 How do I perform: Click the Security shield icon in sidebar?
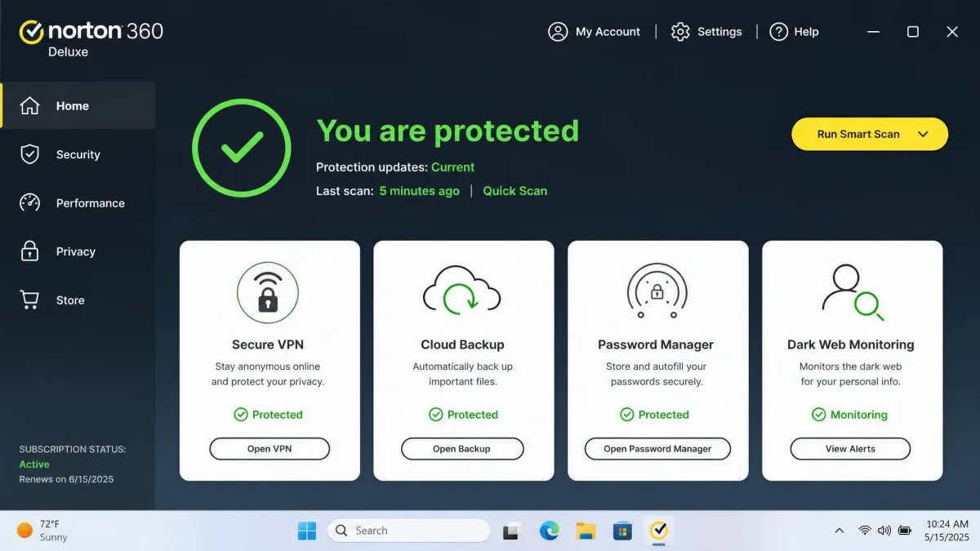click(29, 154)
